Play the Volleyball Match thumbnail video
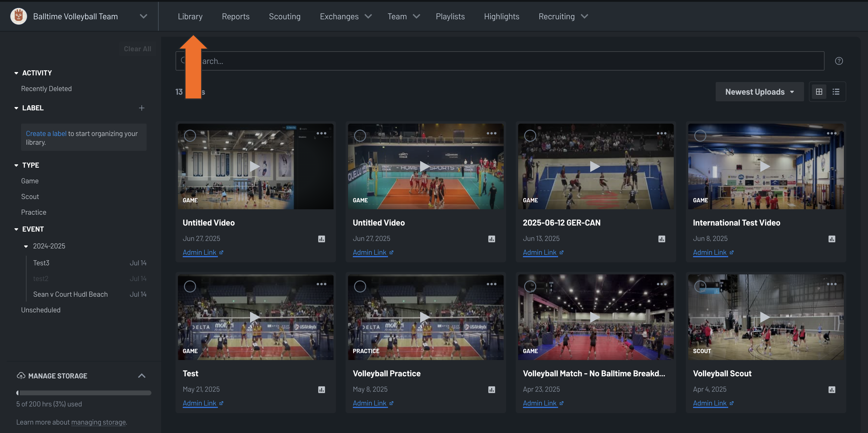868x433 pixels. coord(595,317)
